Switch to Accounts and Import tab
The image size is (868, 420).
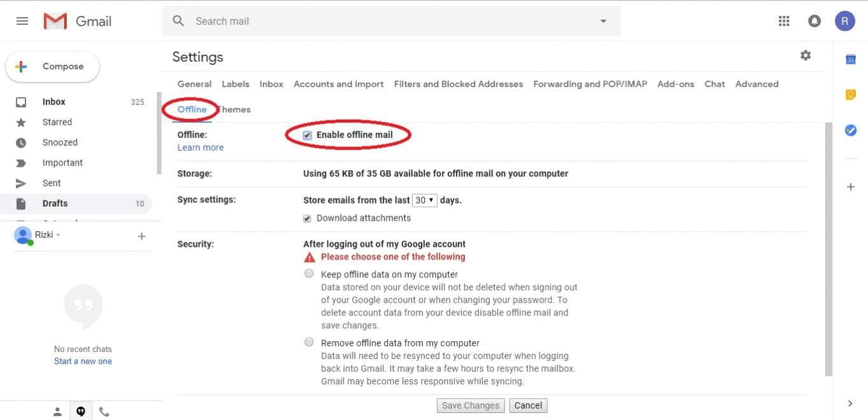339,84
